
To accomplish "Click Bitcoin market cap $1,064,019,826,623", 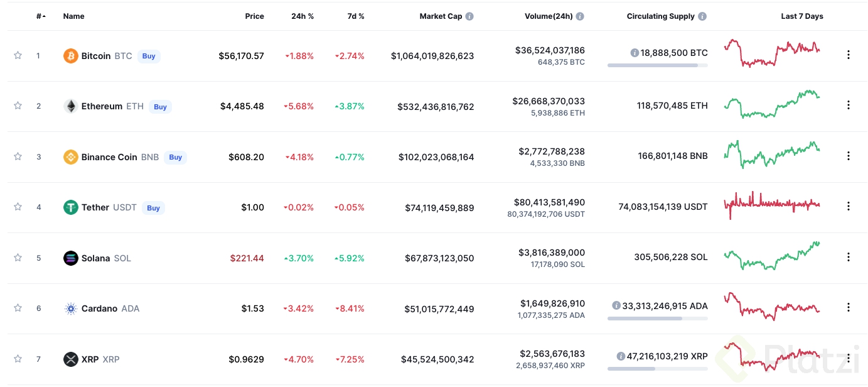I will coord(432,56).
